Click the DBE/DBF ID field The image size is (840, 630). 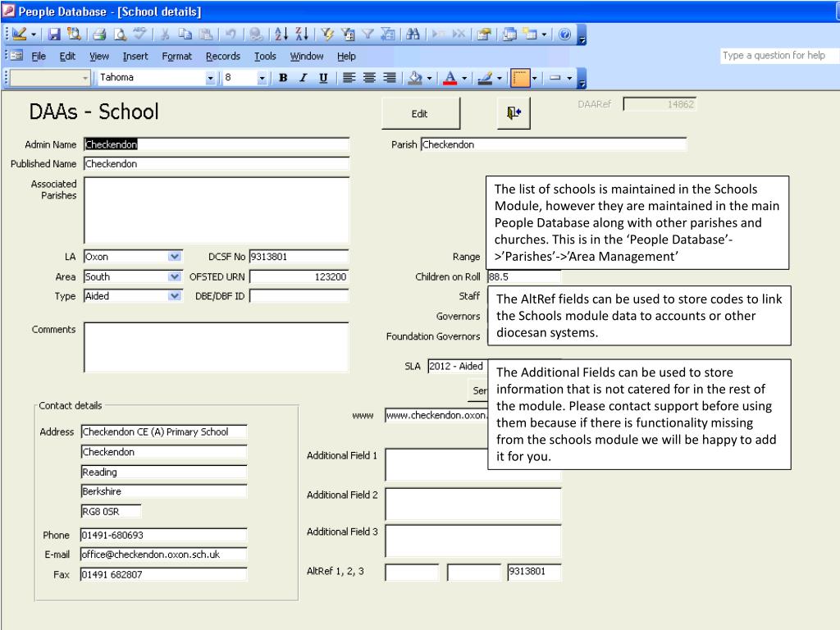299,295
